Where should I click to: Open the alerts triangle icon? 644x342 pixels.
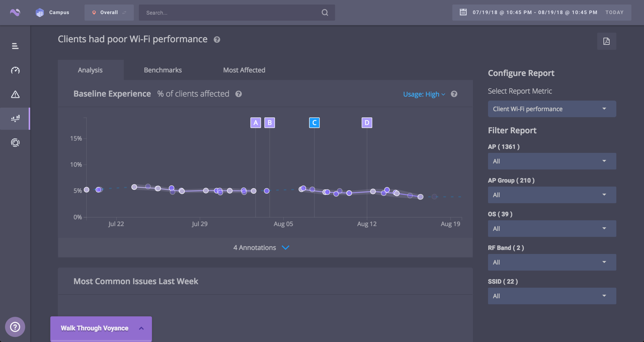pos(15,94)
